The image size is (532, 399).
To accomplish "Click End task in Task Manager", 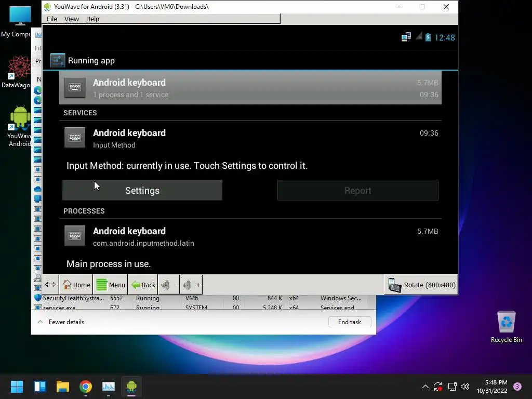I will [x=350, y=322].
